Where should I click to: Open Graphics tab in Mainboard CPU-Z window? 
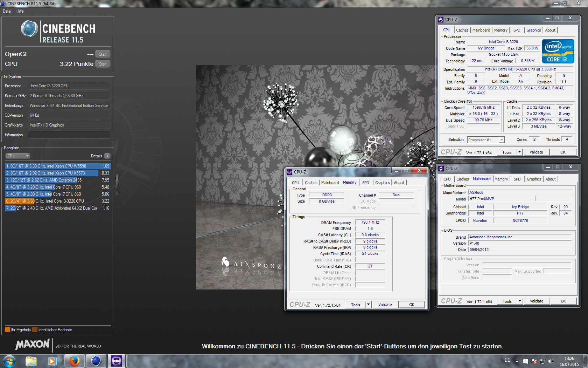pos(534,179)
